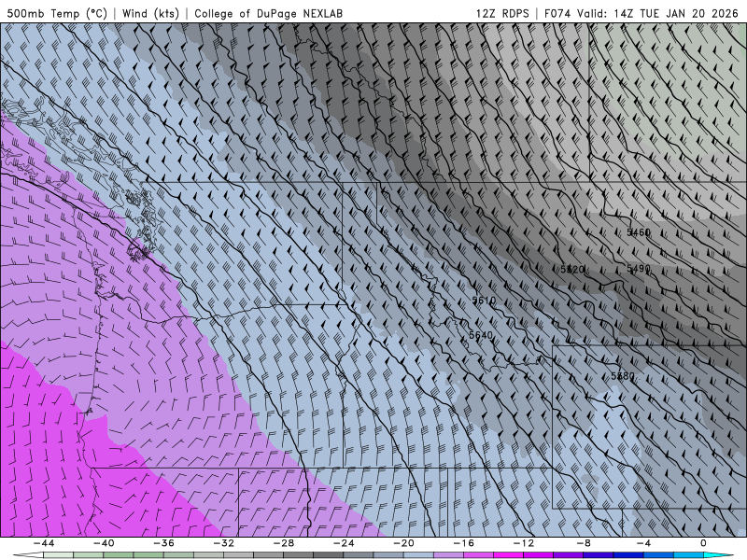The height and width of the screenshot is (560, 747).
Task: Click the -20 color bar label
Action: (x=404, y=543)
